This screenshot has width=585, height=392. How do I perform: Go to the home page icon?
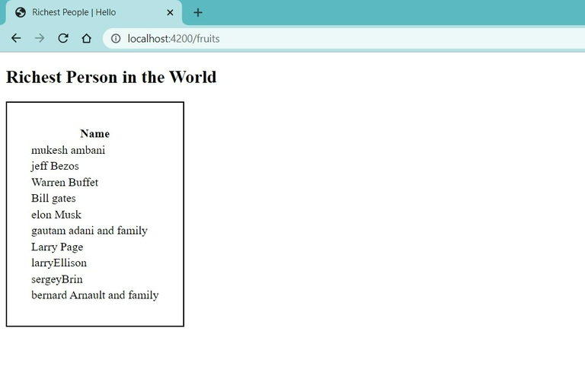tap(87, 38)
